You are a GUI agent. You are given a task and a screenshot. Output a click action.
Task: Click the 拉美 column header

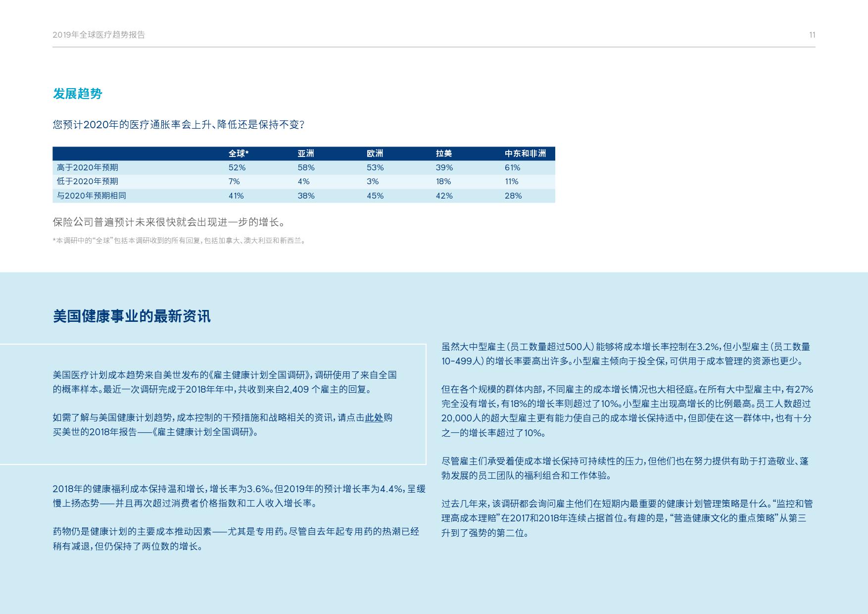click(443, 153)
